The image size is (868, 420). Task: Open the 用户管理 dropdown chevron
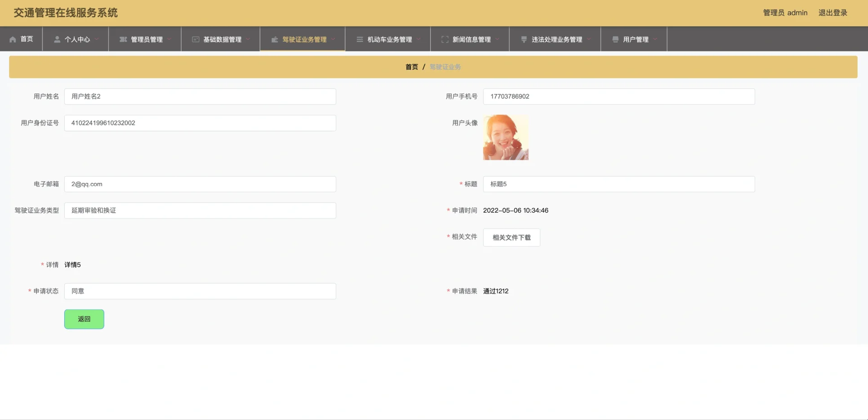pyautogui.click(x=655, y=39)
